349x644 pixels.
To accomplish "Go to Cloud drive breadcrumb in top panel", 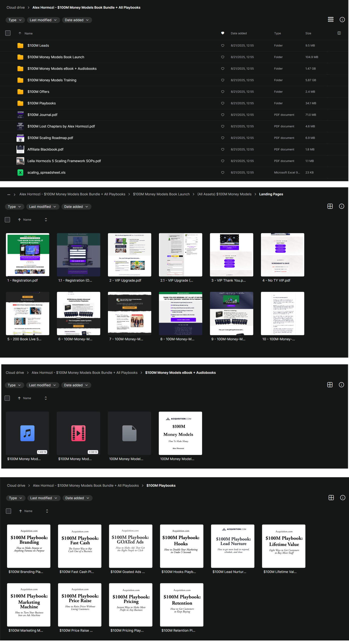I will [x=16, y=8].
